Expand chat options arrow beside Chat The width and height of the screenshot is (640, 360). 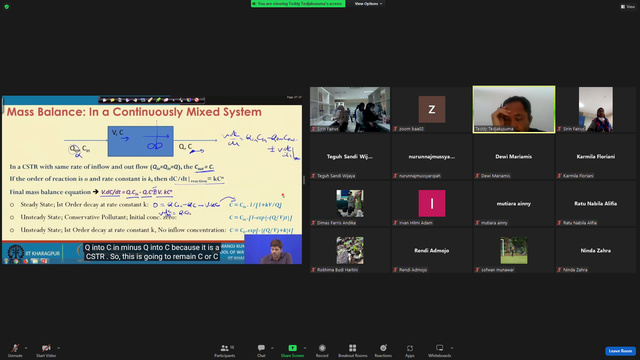[272, 348]
